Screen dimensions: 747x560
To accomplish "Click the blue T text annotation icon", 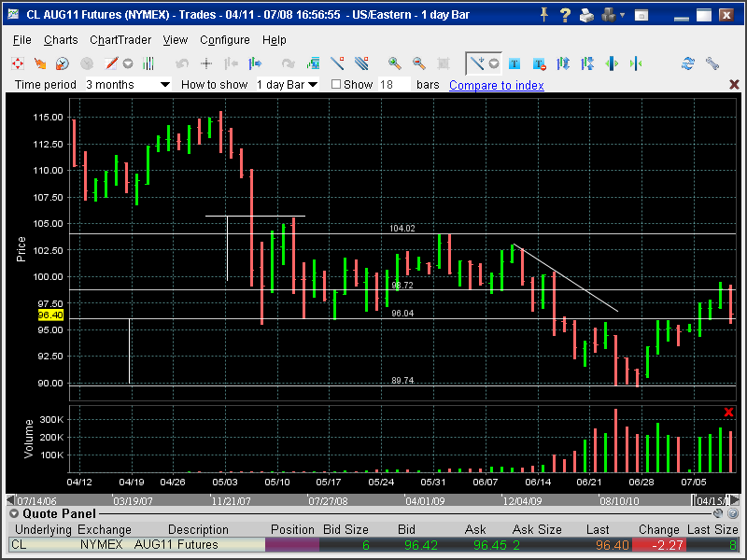I will pyautogui.click(x=514, y=63).
